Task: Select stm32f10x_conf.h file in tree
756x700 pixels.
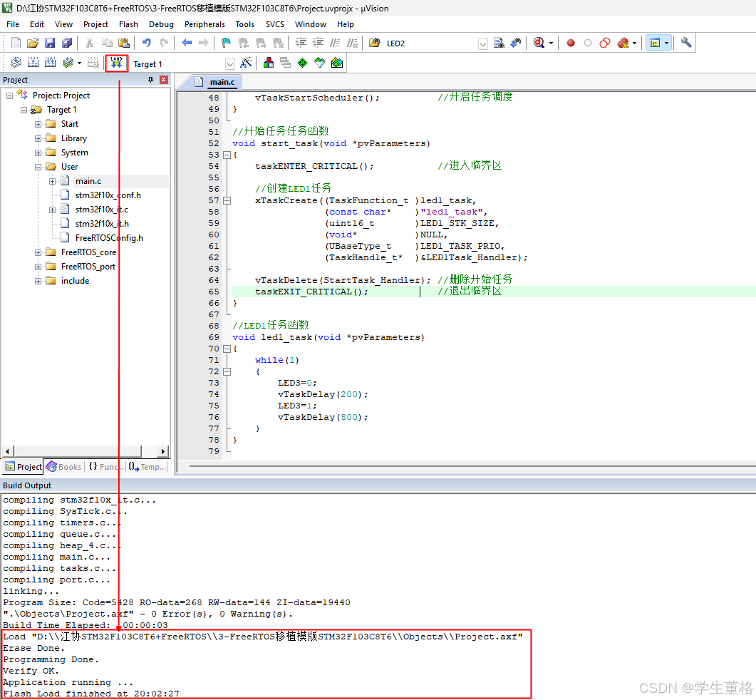Action: point(108,195)
